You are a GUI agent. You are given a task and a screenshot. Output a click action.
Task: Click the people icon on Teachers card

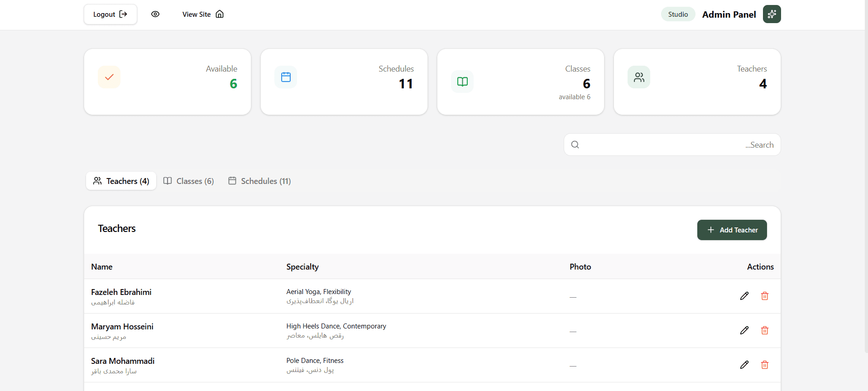point(639,77)
